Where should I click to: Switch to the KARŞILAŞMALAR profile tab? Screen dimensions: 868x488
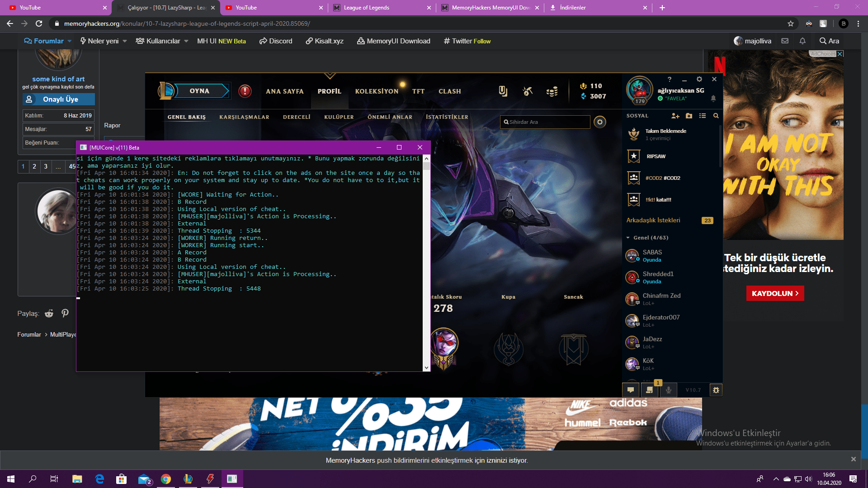tap(244, 117)
